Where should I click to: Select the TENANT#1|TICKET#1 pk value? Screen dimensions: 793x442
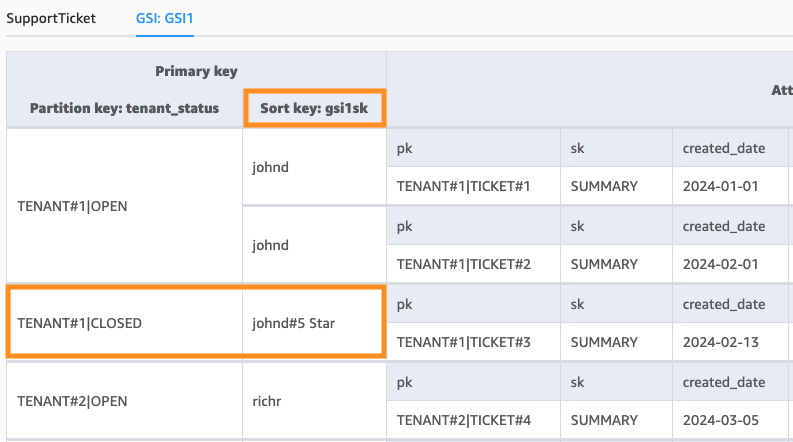tap(463, 186)
